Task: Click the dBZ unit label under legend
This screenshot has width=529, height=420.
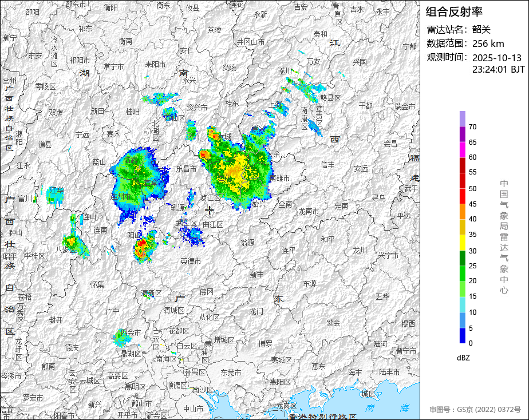Action: [x=463, y=358]
